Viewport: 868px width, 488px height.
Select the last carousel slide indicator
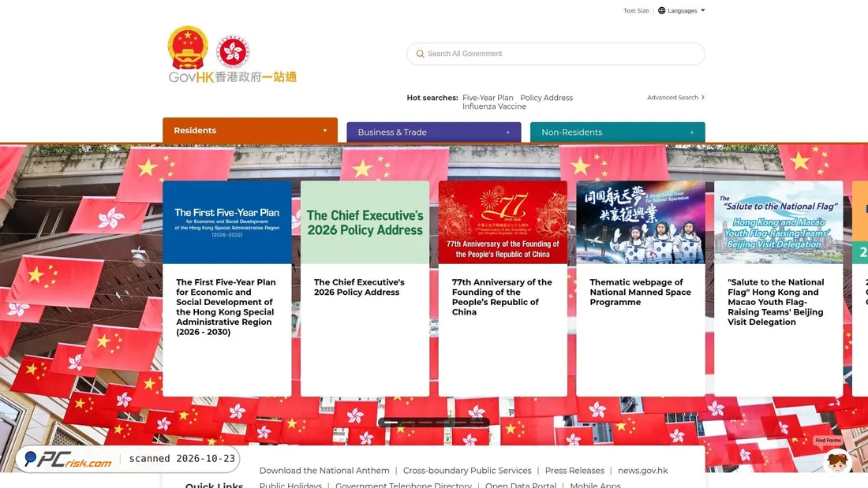tap(477, 422)
